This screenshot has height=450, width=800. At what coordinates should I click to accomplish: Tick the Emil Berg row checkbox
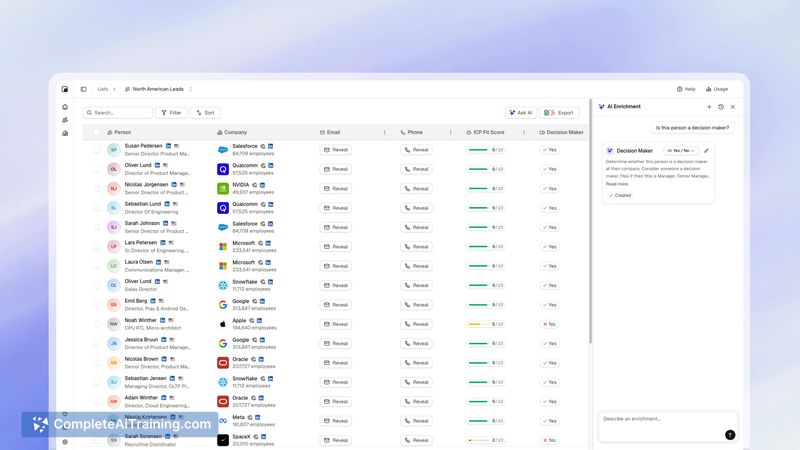pyautogui.click(x=96, y=305)
